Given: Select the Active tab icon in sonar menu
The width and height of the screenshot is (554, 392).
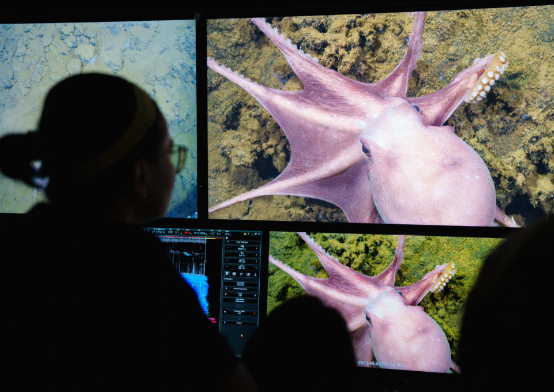Looking at the screenshot, I should click(248, 274).
